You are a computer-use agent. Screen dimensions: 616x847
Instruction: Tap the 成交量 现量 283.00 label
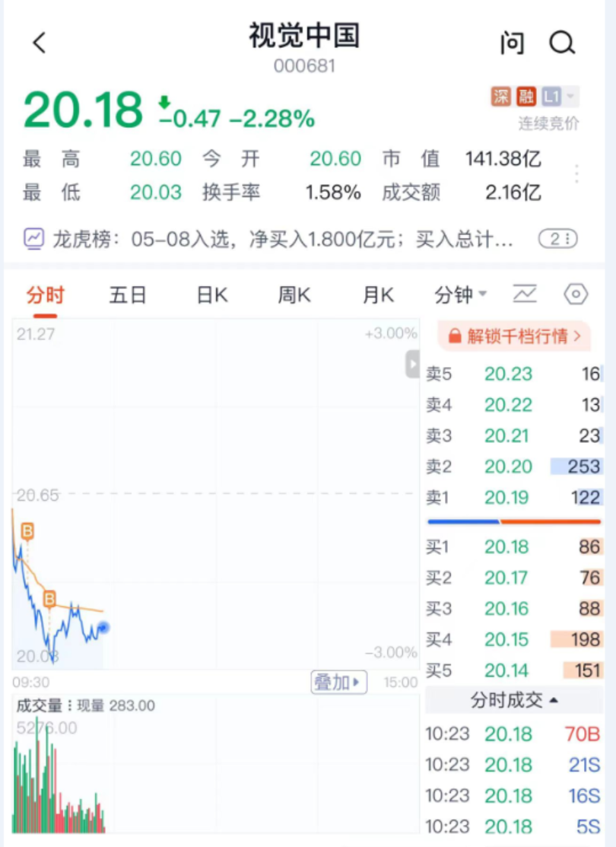pos(86,705)
